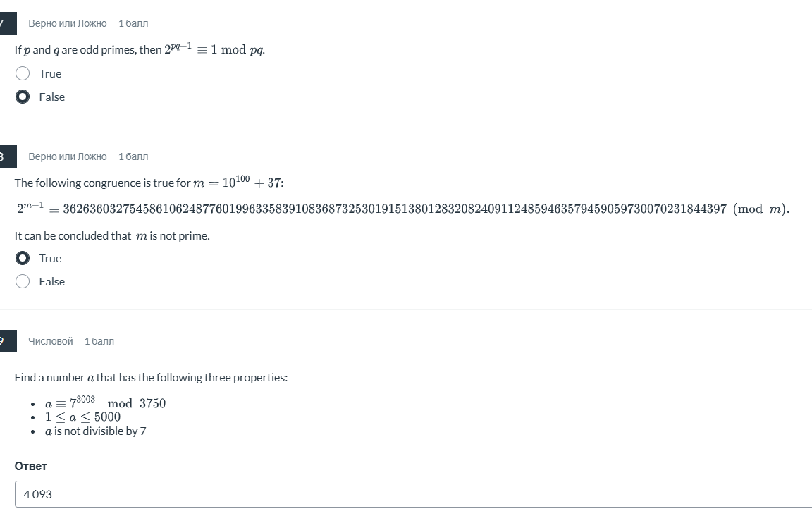812x516 pixels.
Task: Click the odd primes question statement text
Action: click(x=139, y=49)
